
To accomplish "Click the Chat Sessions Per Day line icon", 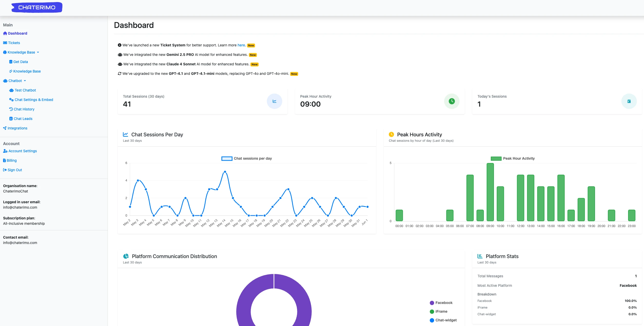I will pos(125,134).
